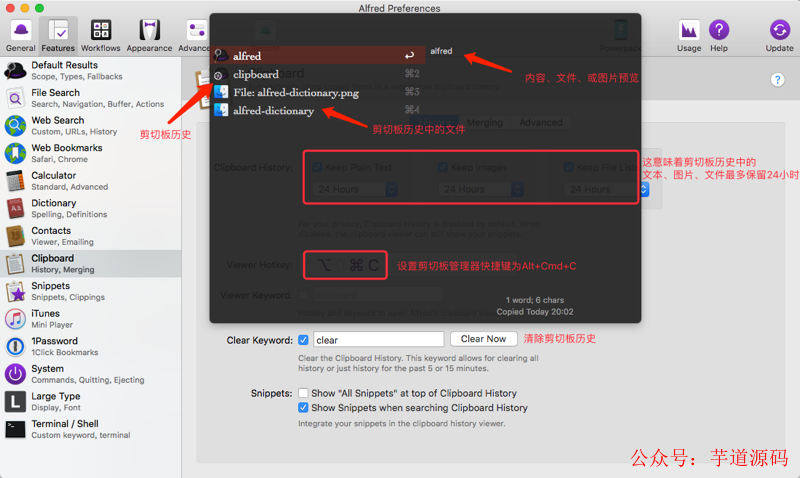Select the Web Search globe icon

click(x=15, y=125)
